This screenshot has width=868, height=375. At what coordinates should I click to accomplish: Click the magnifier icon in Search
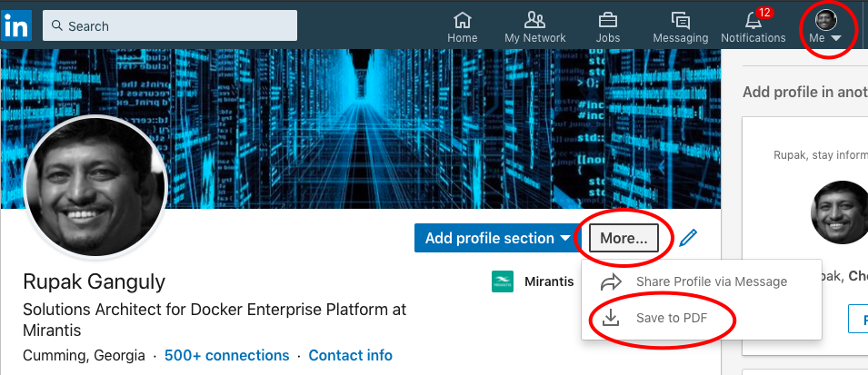coord(56,25)
